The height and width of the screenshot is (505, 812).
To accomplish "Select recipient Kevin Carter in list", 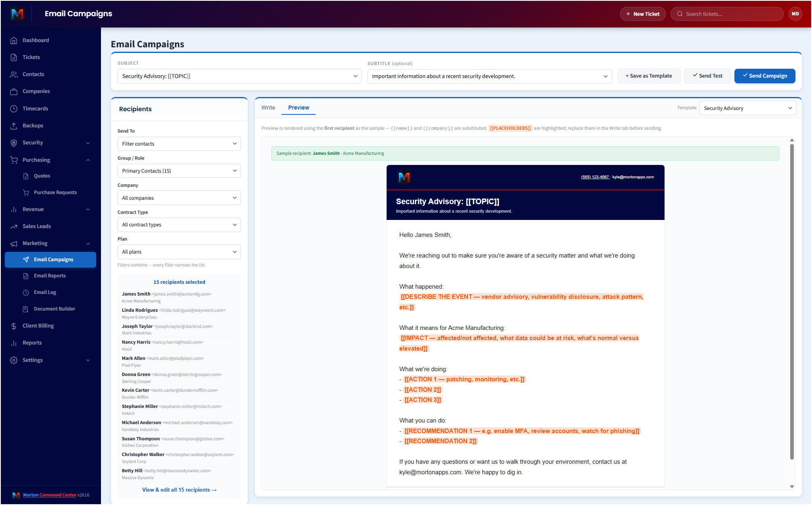I will pyautogui.click(x=179, y=393).
